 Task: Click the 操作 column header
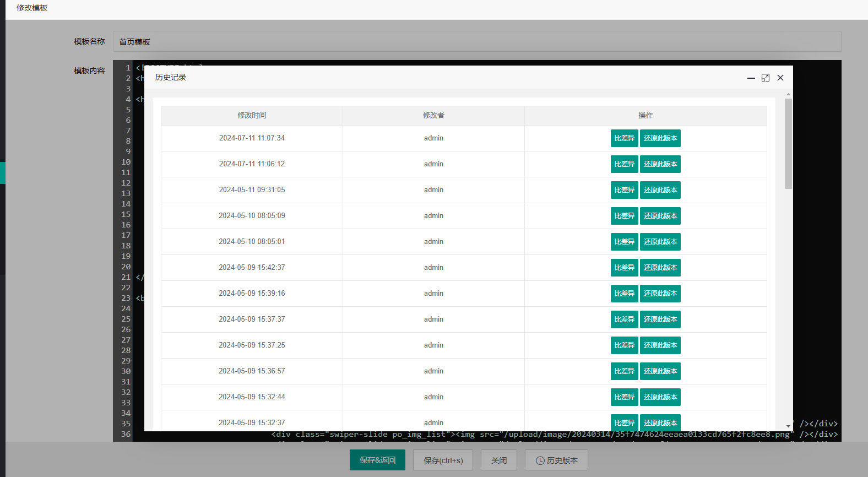tap(645, 116)
